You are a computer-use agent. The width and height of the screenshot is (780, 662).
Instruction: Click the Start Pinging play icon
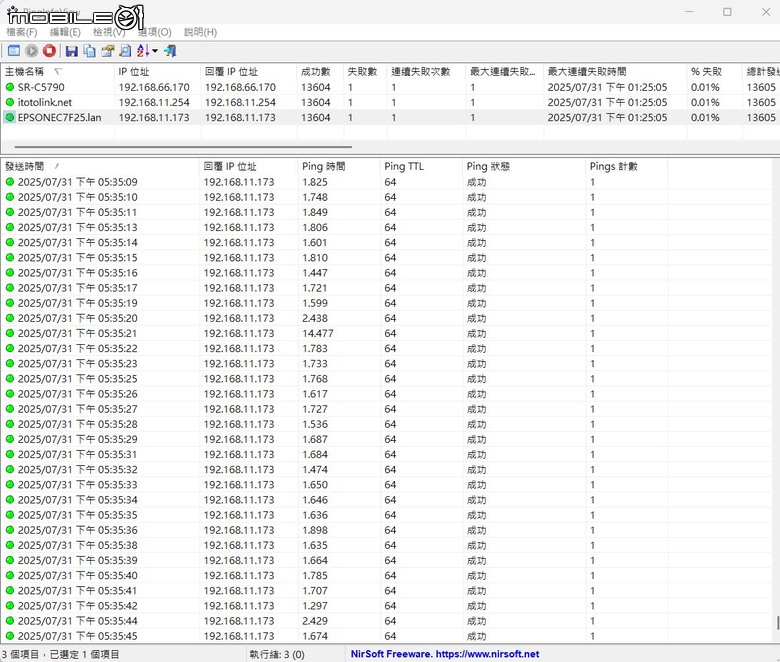[31, 51]
